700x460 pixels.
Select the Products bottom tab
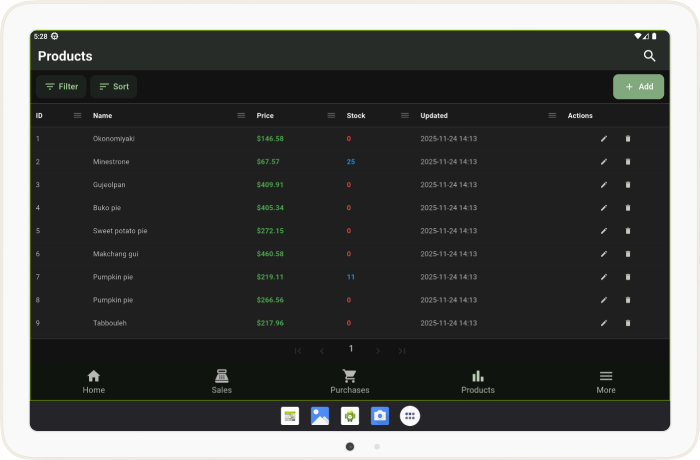(x=478, y=382)
